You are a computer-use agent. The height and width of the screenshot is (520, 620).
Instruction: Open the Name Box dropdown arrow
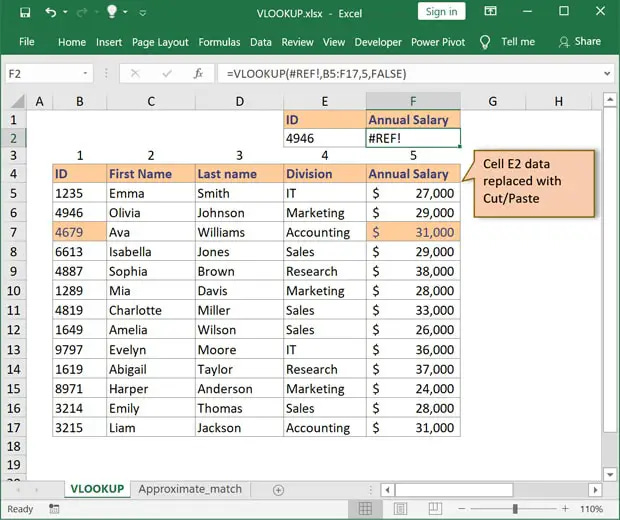85,74
